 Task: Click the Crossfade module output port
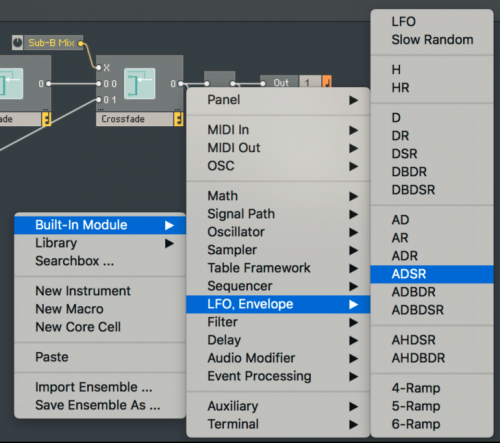(180, 84)
